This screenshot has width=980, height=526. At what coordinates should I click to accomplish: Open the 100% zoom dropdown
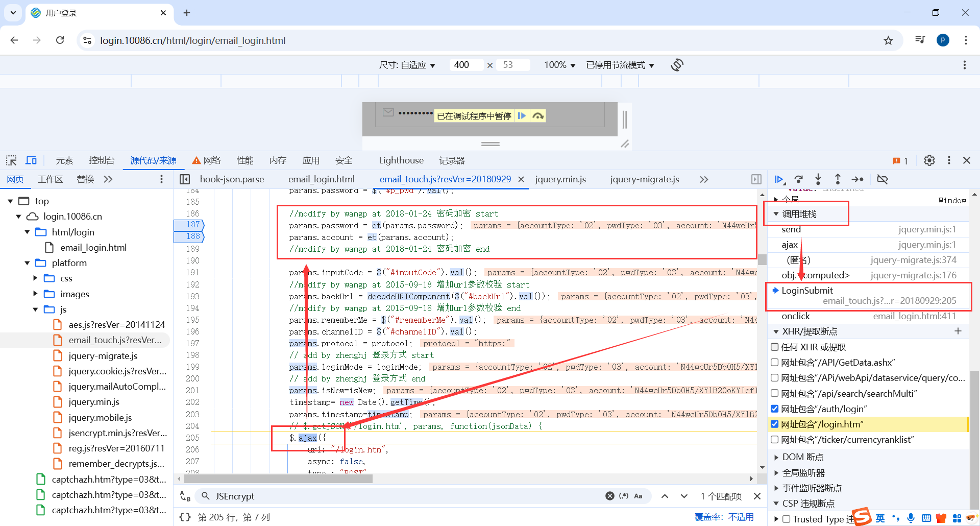click(x=559, y=65)
